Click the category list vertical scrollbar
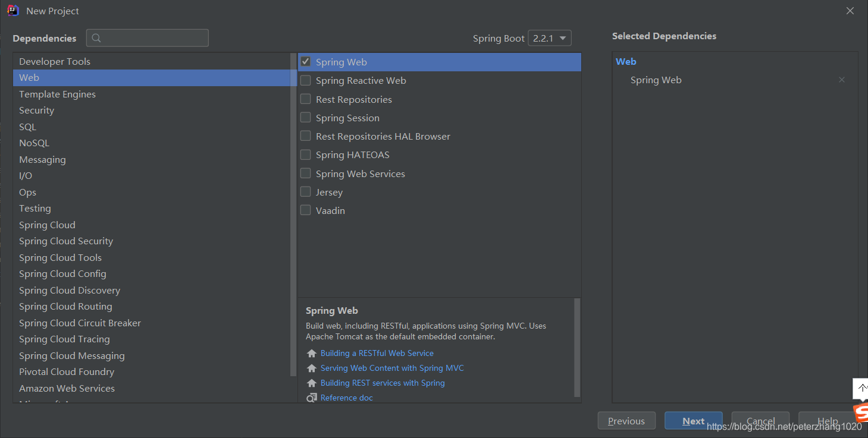The image size is (868, 438). pyautogui.click(x=293, y=215)
